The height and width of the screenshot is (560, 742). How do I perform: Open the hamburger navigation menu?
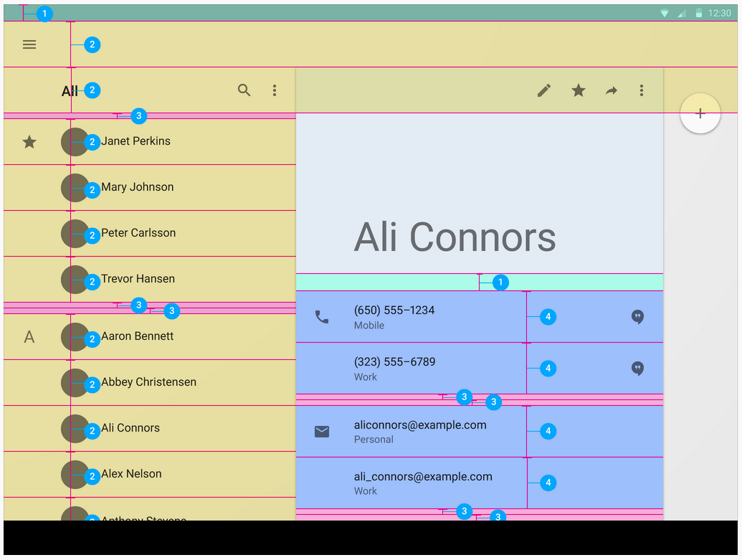[x=29, y=44]
